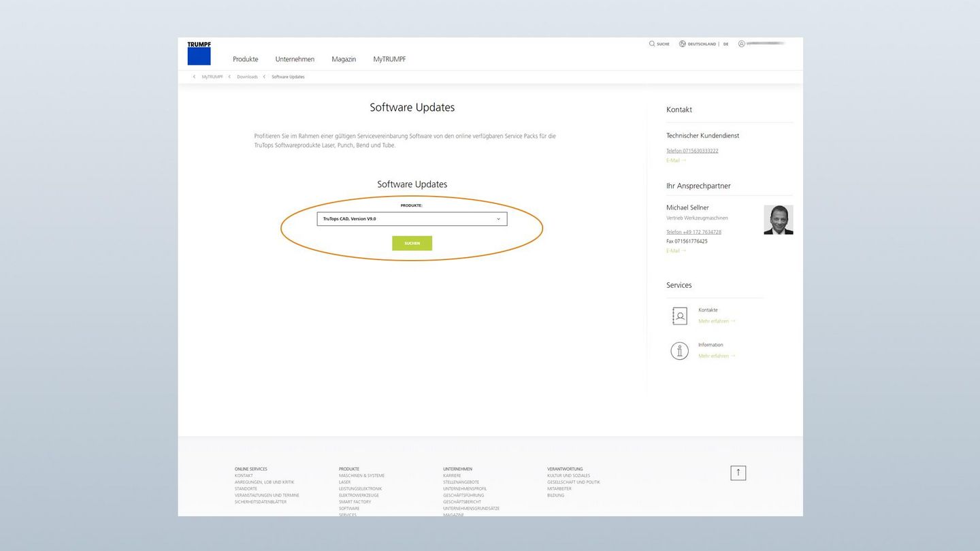The width and height of the screenshot is (980, 551).
Task: Click the dropdown arrow on the product selector
Action: (x=499, y=218)
